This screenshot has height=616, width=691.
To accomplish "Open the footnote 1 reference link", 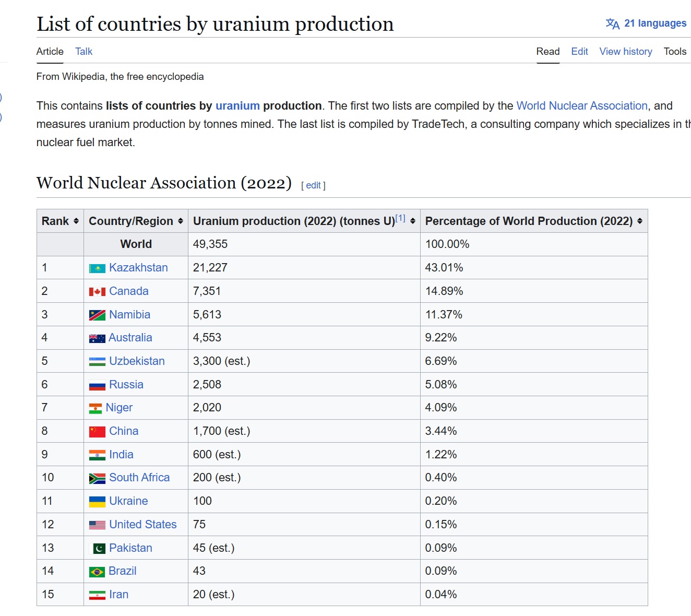I will click(x=400, y=218).
